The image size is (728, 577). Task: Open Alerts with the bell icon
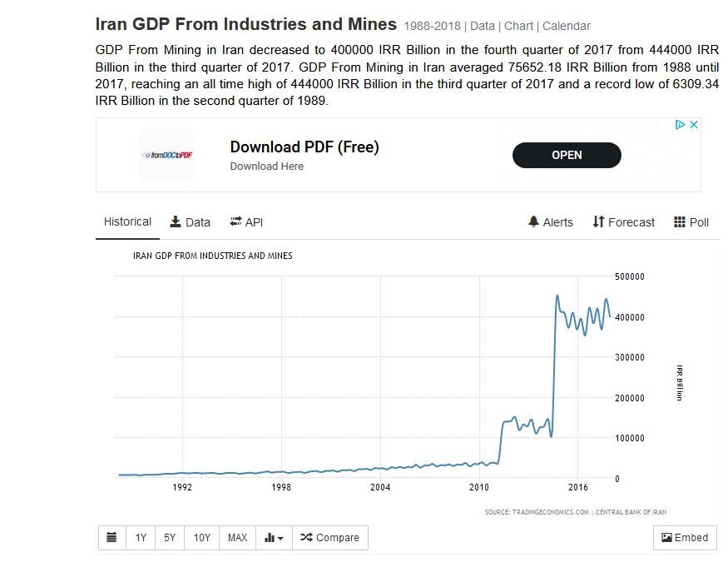(x=551, y=222)
